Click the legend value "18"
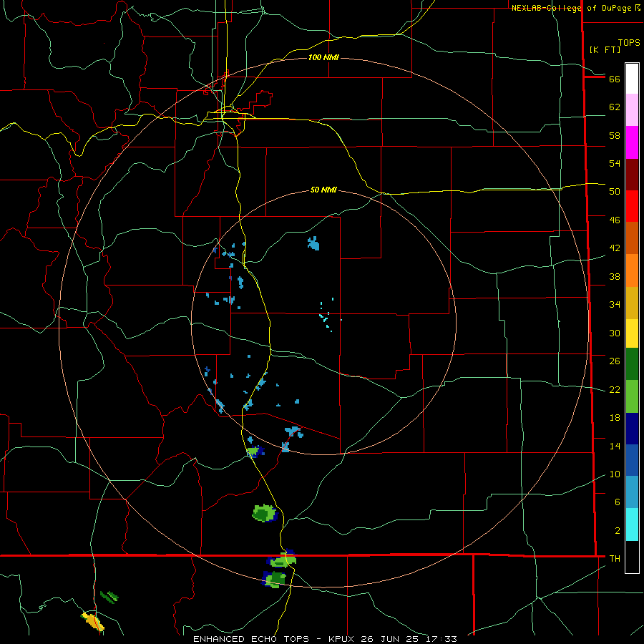 coord(615,418)
